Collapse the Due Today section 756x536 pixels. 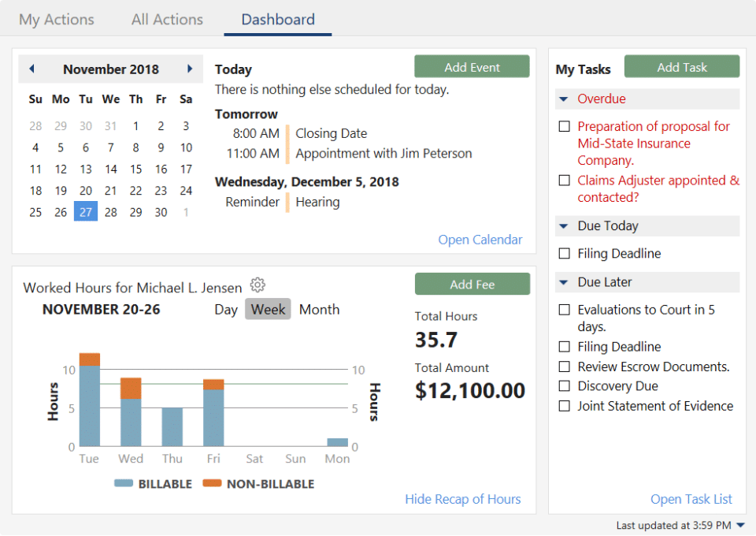564,225
